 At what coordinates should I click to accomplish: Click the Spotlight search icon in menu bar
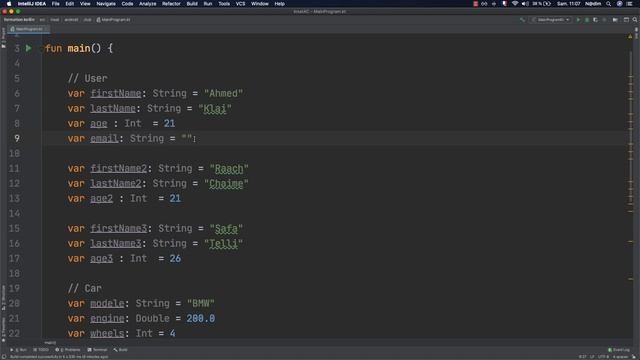[x=609, y=4]
